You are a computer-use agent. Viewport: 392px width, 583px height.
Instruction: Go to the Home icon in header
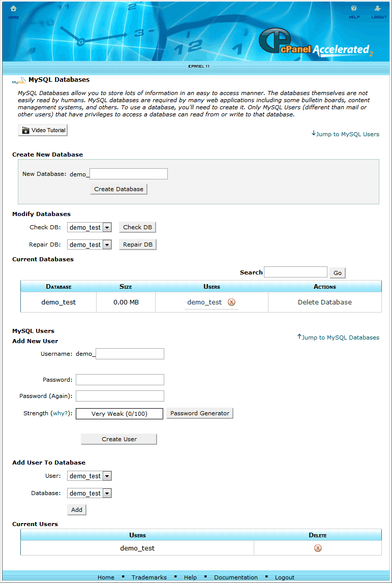(x=13, y=8)
